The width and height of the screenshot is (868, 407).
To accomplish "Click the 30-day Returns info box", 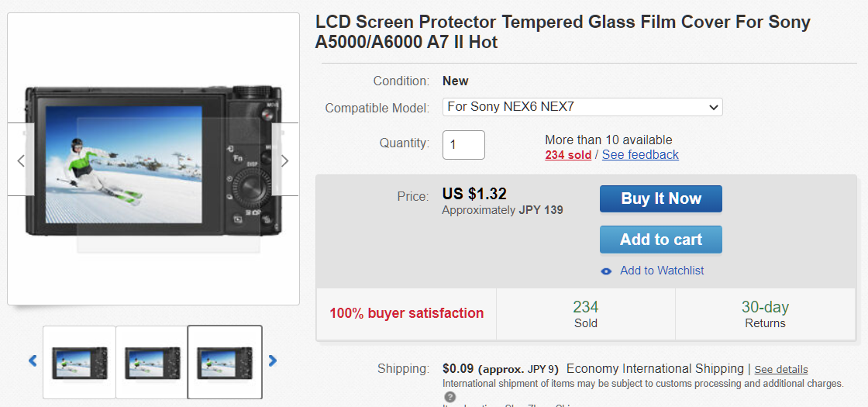I will (x=764, y=314).
